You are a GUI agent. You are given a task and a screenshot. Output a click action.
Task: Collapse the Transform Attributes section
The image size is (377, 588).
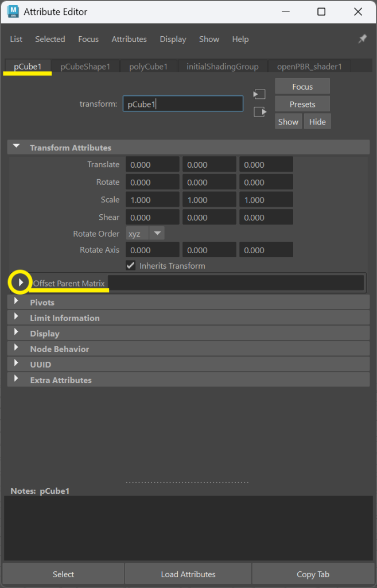tap(17, 148)
